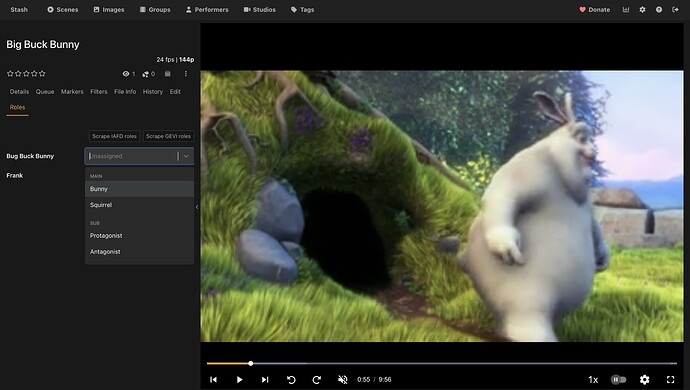Toggle the autoplay switch in player
This screenshot has height=390, width=690.
(x=619, y=379)
